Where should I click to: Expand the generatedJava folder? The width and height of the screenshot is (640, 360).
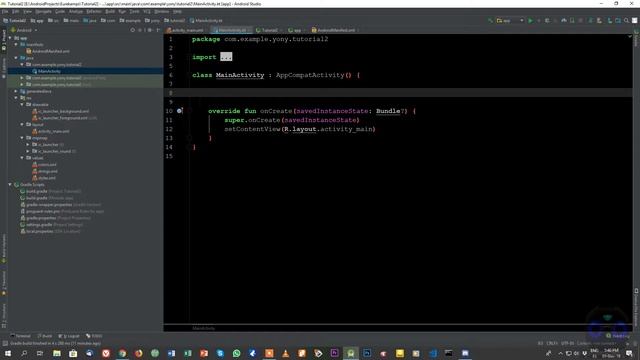point(16,91)
